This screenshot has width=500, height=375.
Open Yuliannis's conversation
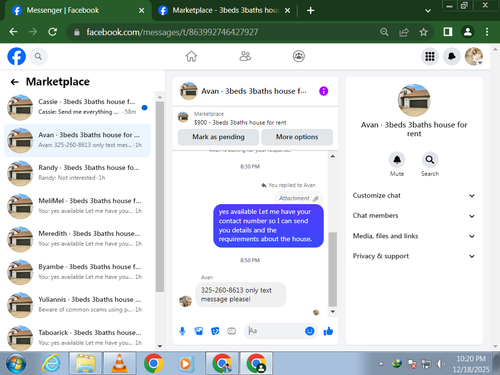click(x=77, y=304)
